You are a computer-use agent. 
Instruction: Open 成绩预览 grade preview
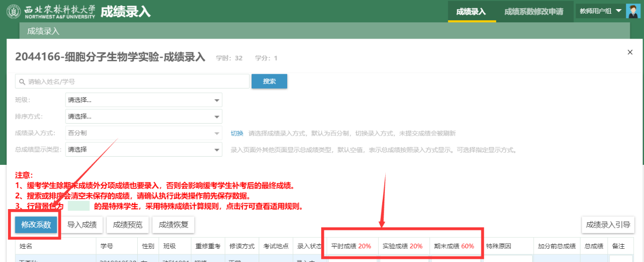tap(128, 225)
